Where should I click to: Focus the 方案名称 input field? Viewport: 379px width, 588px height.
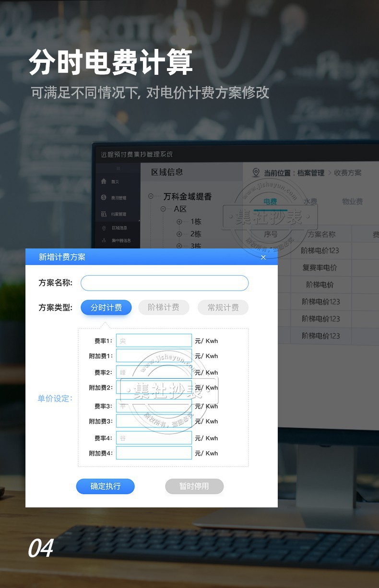165,283
